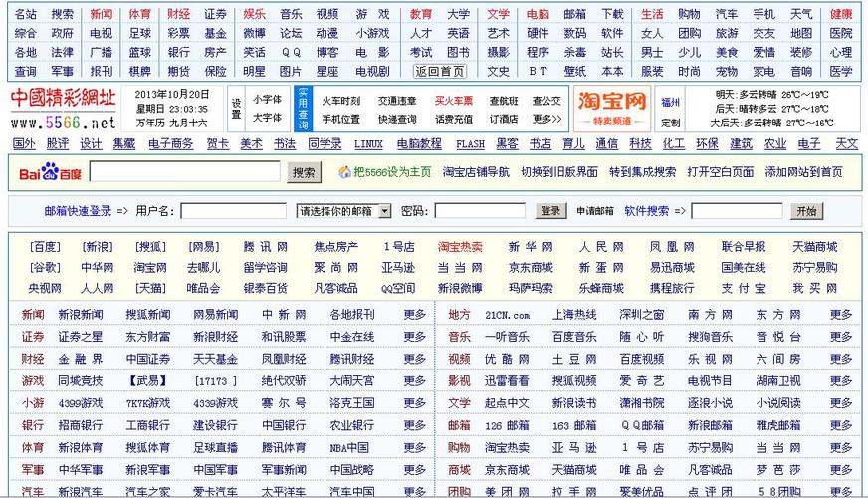Open the 星座 category in top navigation

click(327, 71)
